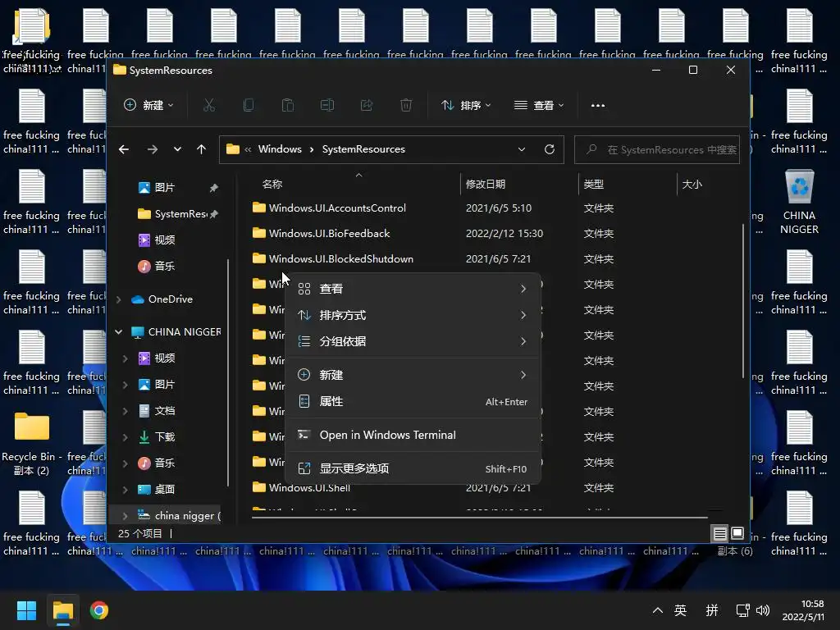Screen dimensions: 840x630
Task: Click the Delete trash icon in toolbar
Action: (406, 105)
